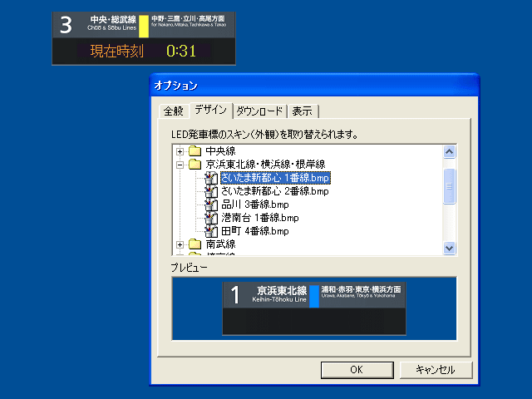This screenshot has width=532, height=399.
Task: Select the 中央線 folder label
Action: coord(220,150)
